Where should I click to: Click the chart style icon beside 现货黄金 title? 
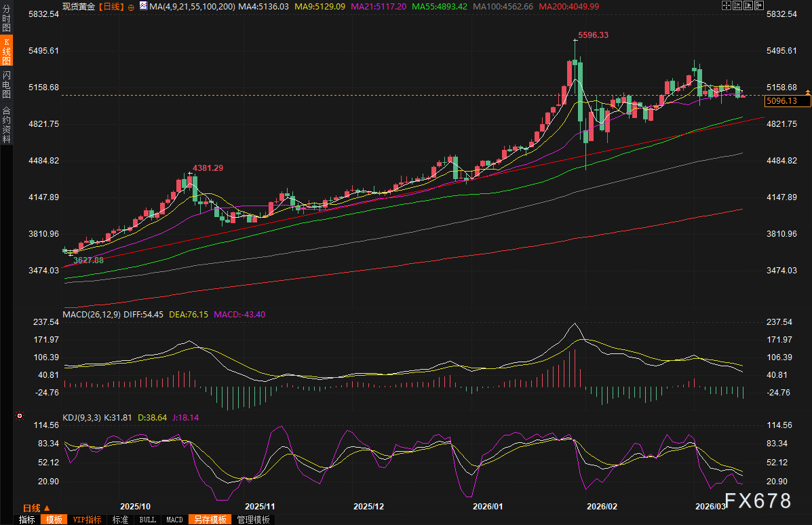click(x=142, y=5)
